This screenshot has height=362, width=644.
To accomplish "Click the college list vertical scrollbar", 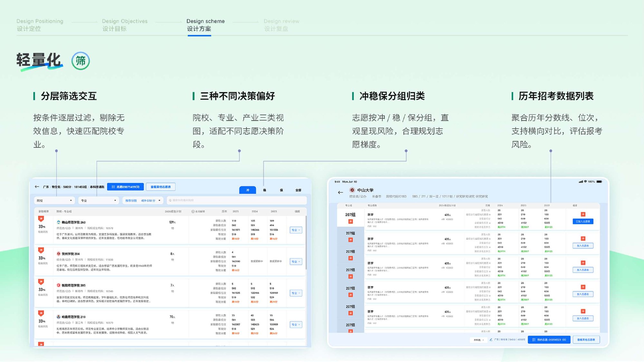I will click(306, 243).
